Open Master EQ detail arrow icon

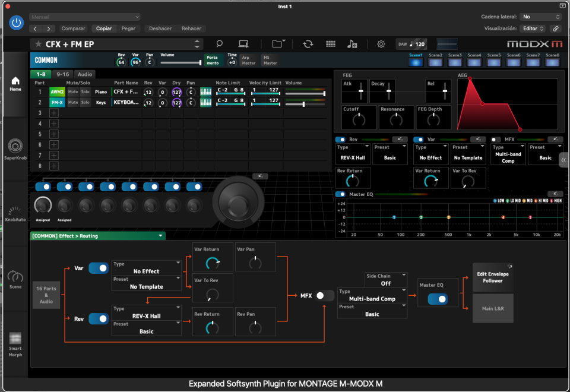tap(555, 194)
